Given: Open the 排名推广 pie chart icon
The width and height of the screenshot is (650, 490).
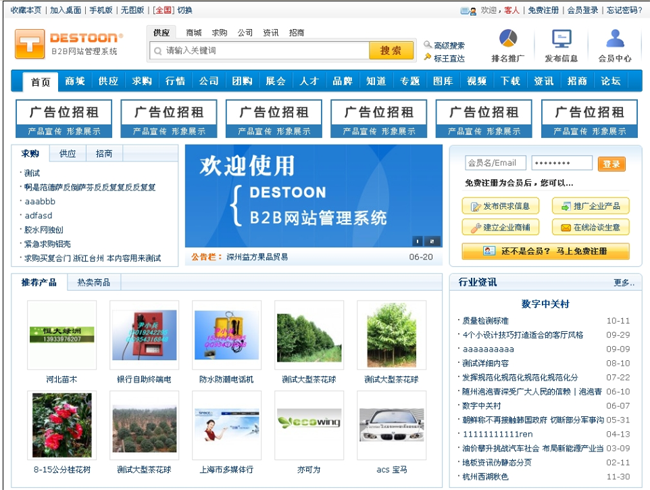Looking at the screenshot, I should [x=508, y=38].
